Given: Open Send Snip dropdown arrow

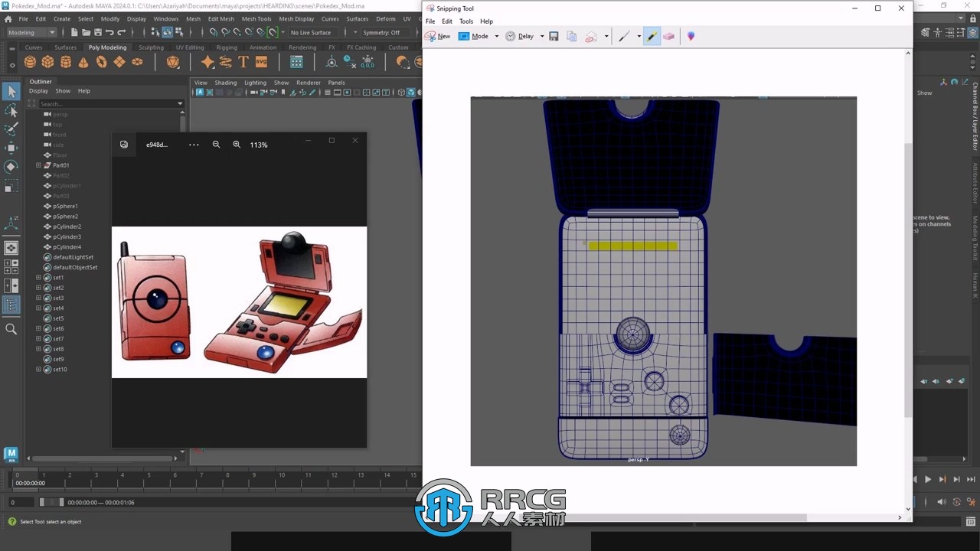Looking at the screenshot, I should coord(606,36).
